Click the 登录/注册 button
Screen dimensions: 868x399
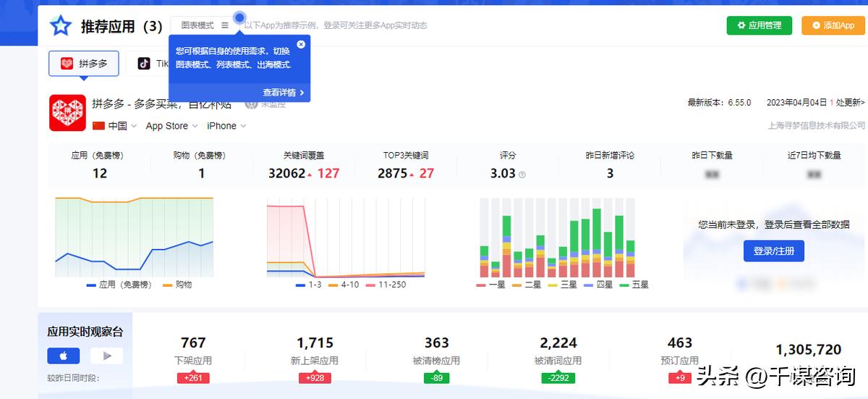point(774,251)
